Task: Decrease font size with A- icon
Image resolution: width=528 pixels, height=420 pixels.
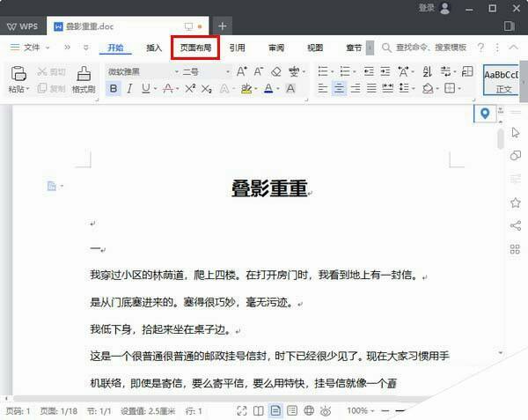Action: pyautogui.click(x=258, y=71)
